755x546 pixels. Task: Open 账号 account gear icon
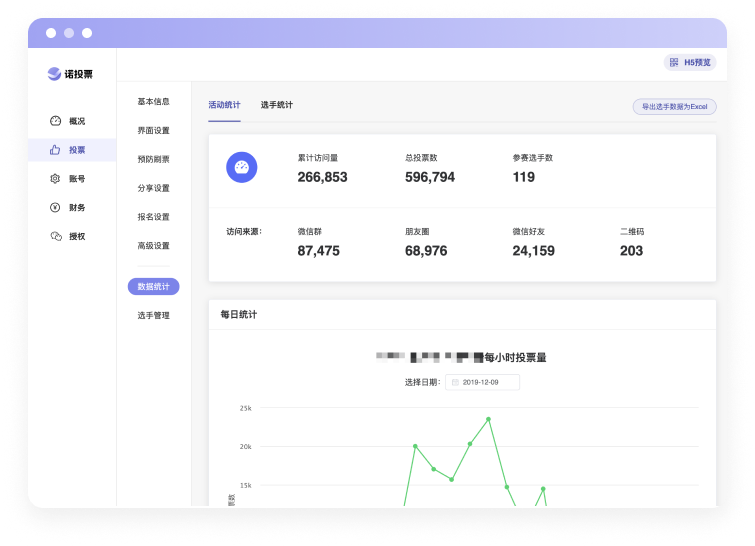pyautogui.click(x=55, y=179)
